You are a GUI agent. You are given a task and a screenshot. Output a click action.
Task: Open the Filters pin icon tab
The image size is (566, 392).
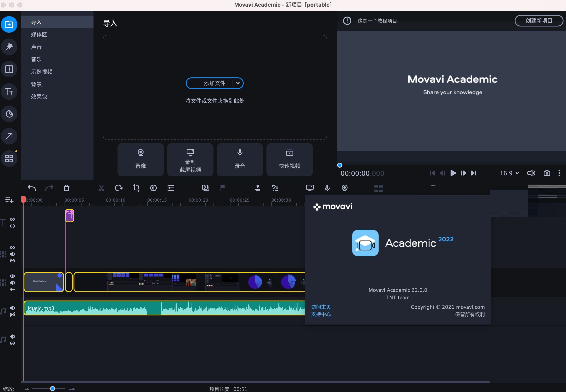(9, 47)
